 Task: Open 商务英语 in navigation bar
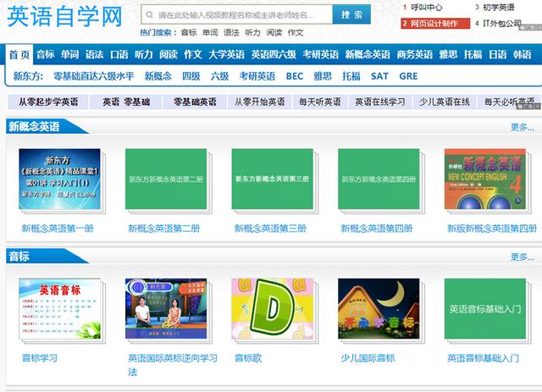coord(414,55)
